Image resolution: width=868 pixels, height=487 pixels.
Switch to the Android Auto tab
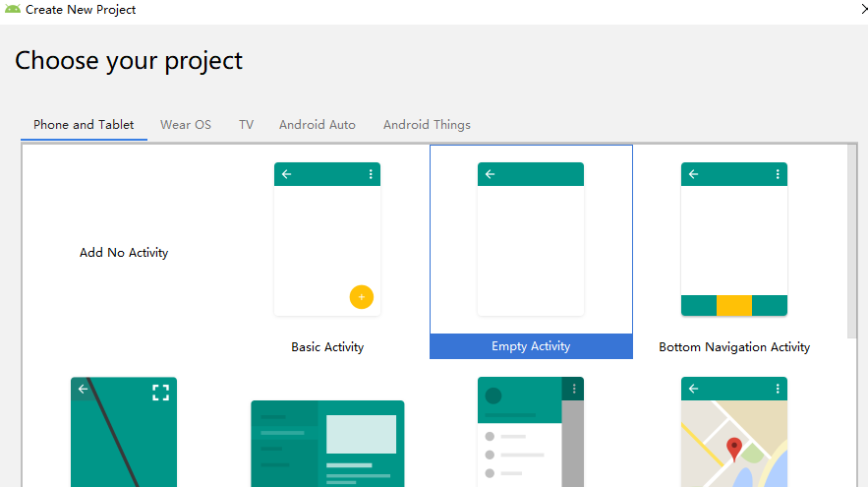click(x=318, y=125)
